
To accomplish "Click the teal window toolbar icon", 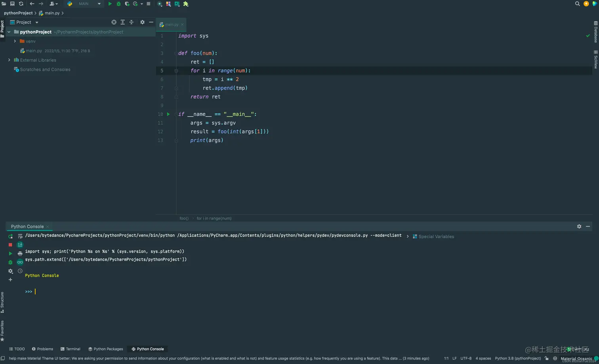I will (177, 4).
